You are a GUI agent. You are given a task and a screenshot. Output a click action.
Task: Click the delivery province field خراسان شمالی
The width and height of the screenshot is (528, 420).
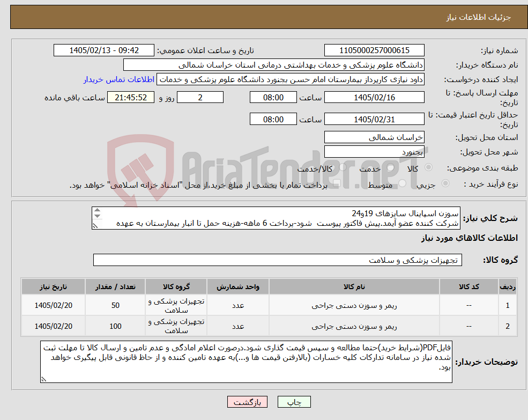click(x=374, y=137)
